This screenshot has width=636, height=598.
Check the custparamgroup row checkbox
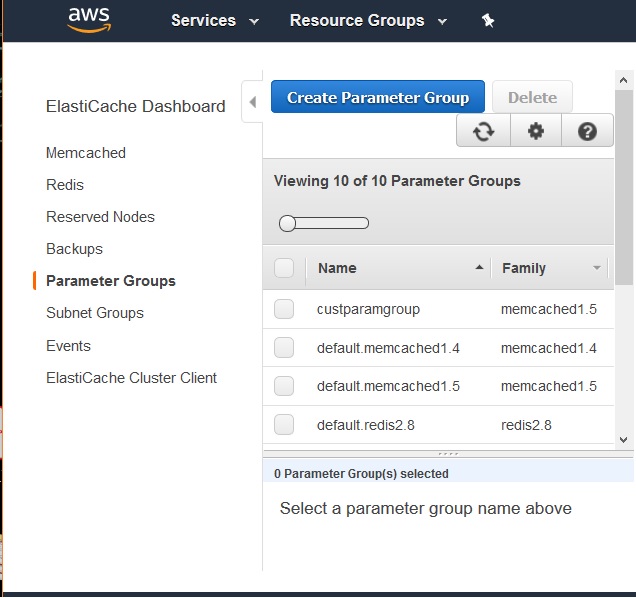point(284,309)
